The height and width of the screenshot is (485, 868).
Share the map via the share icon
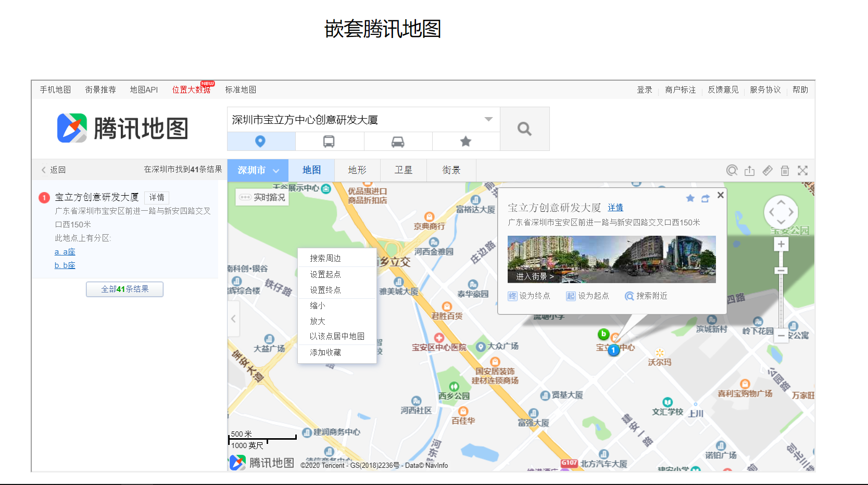tap(750, 170)
